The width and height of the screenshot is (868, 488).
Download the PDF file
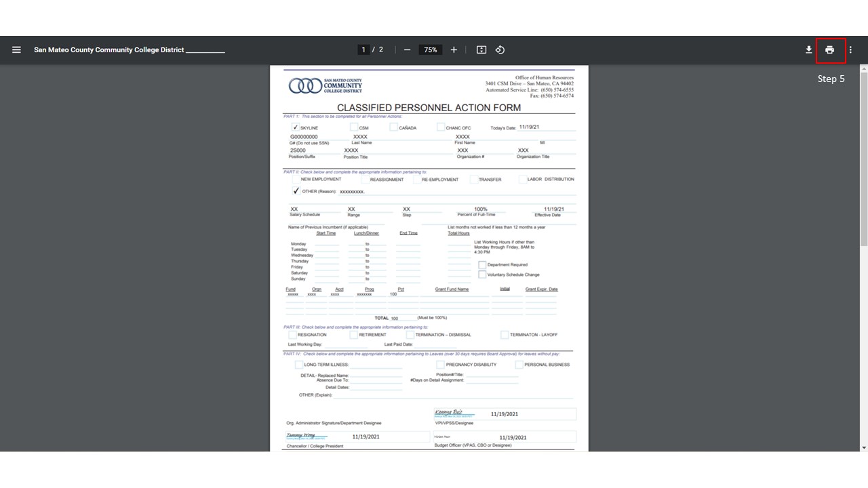[809, 50]
